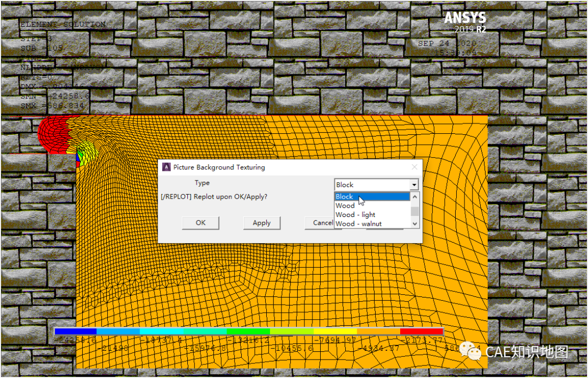
Task: Click the ANSYS dialog icon in the title bar
Action: tap(166, 167)
